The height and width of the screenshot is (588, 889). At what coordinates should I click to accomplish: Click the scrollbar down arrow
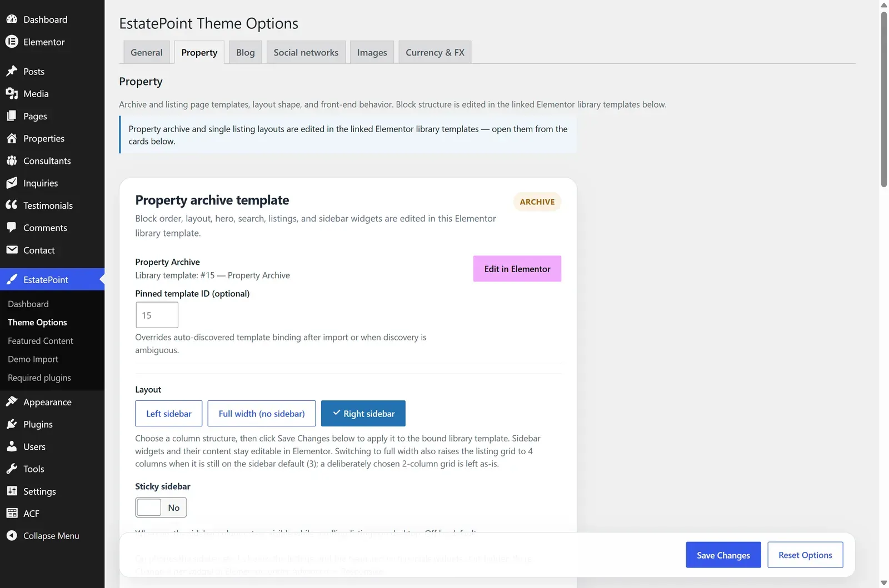click(884, 583)
